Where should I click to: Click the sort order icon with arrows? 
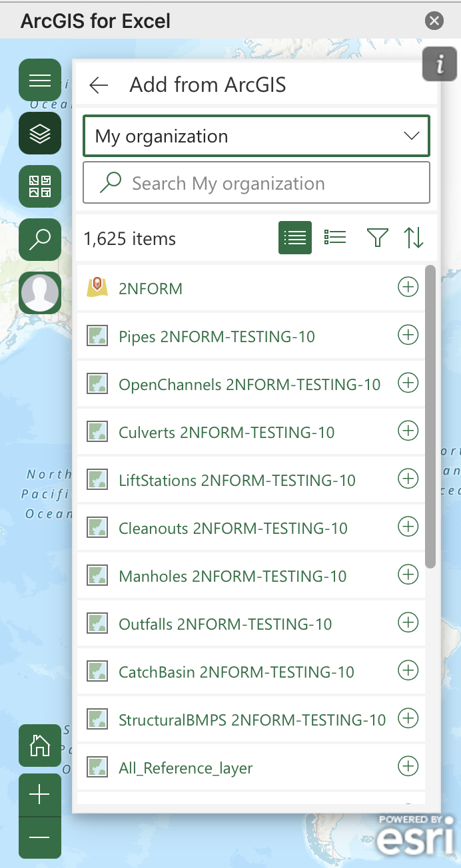[414, 237]
